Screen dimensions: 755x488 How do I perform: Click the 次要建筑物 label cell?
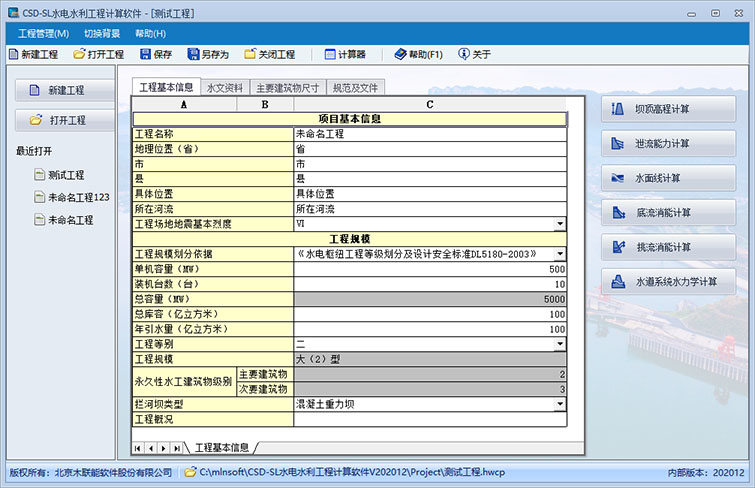pyautogui.click(x=265, y=389)
